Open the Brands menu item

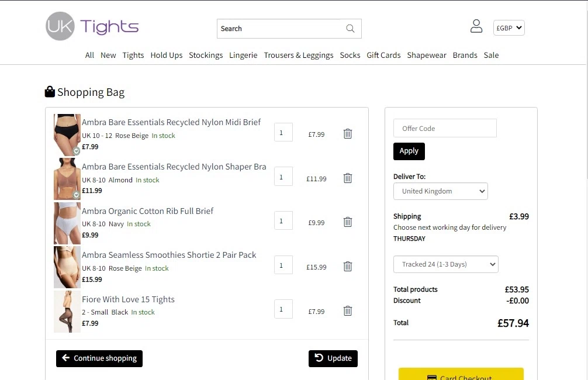click(465, 55)
